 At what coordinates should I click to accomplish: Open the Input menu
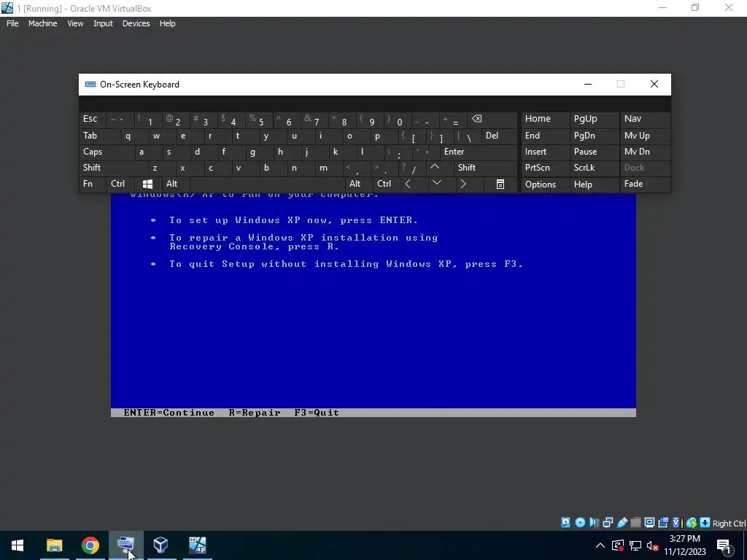point(103,23)
